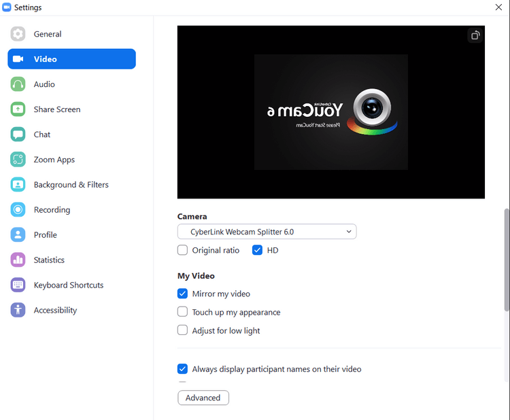The height and width of the screenshot is (420, 510).
Task: Click the Audio headphones icon
Action: (18, 84)
